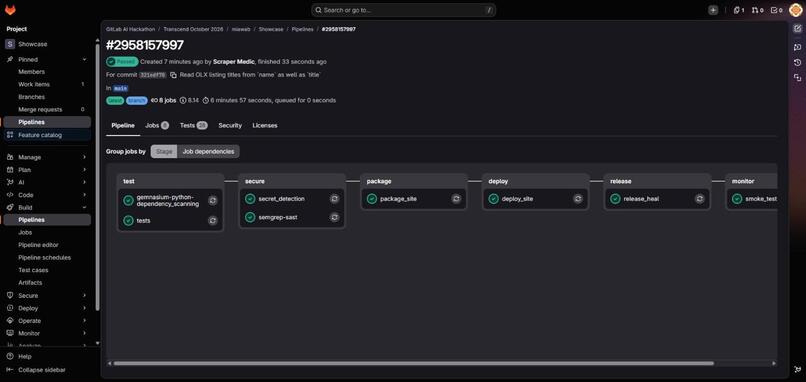Viewport: 806px width, 382px height.
Task: Click the deploy_site passed status icon
Action: pyautogui.click(x=493, y=198)
